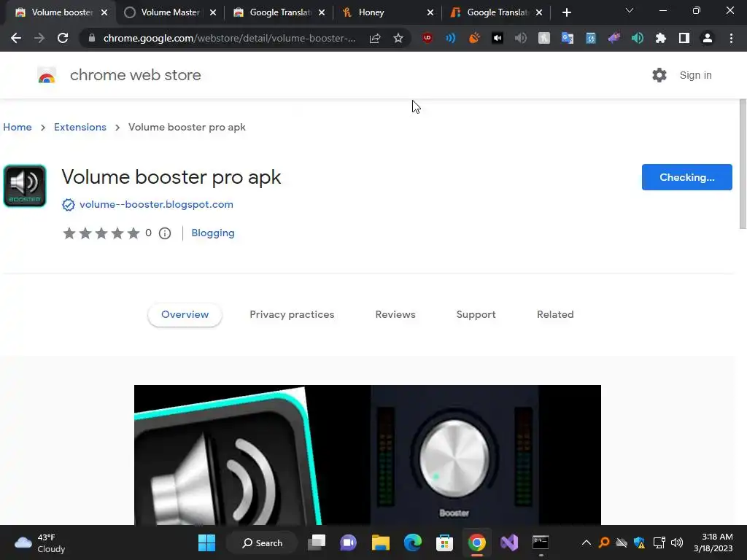Image resolution: width=747 pixels, height=560 pixels.
Task: Open the gray speaker extension icon
Action: click(x=521, y=38)
